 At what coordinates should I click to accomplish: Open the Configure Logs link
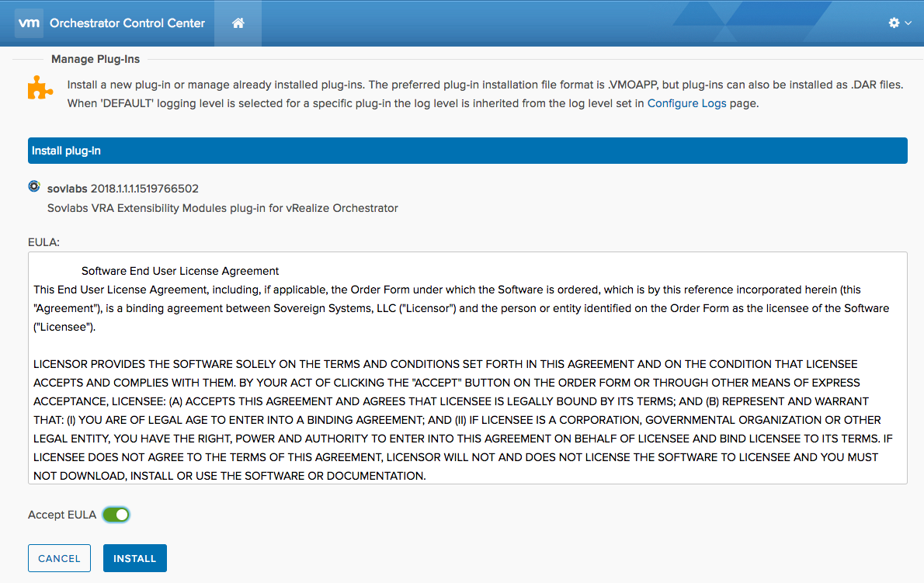686,103
